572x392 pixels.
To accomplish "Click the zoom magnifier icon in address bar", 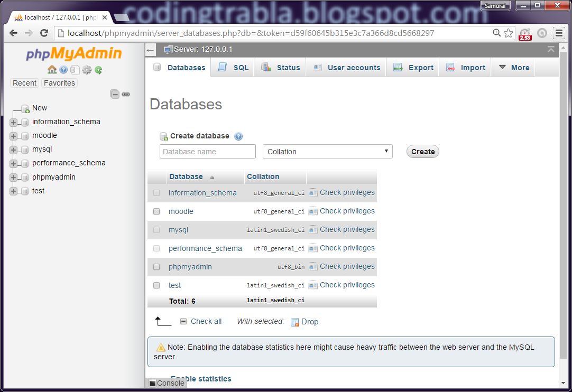I will [496, 33].
